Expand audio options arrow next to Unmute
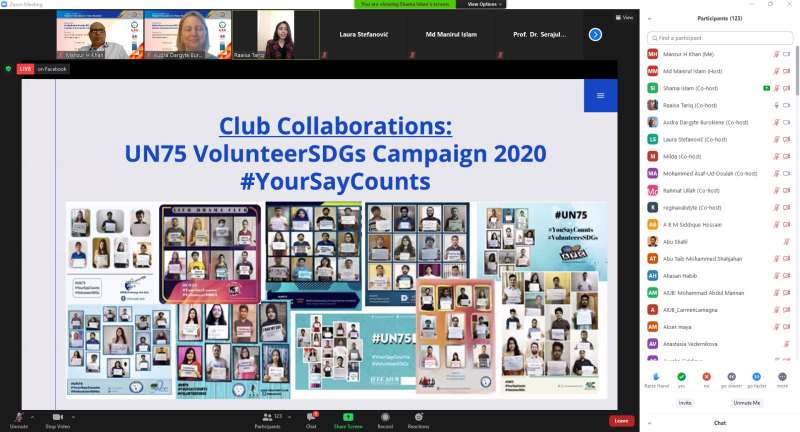This screenshot has height=432, width=800. pyautogui.click(x=34, y=416)
